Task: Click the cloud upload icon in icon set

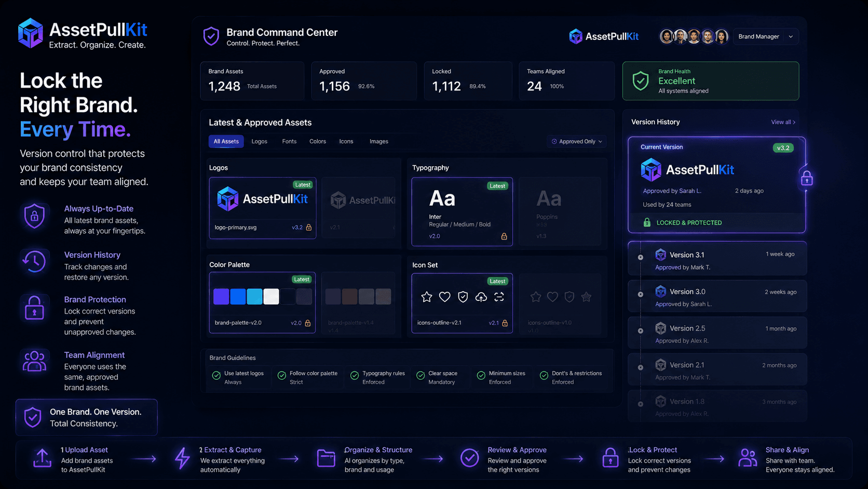Action: click(x=481, y=297)
